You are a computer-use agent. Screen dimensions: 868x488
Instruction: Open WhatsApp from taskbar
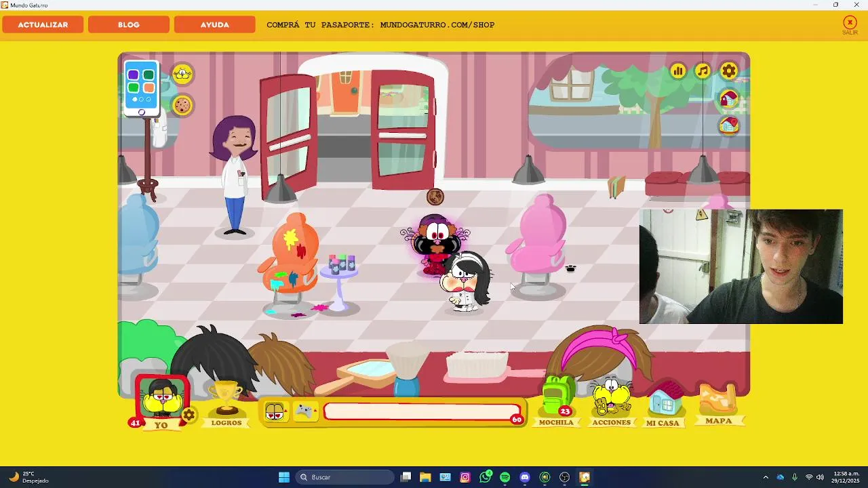click(x=485, y=477)
